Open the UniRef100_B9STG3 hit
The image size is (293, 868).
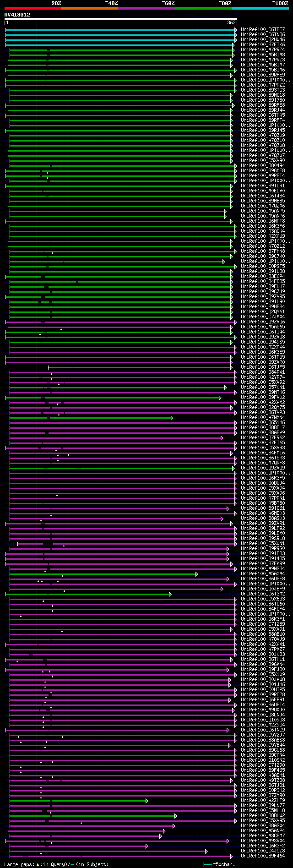pyautogui.click(x=263, y=90)
